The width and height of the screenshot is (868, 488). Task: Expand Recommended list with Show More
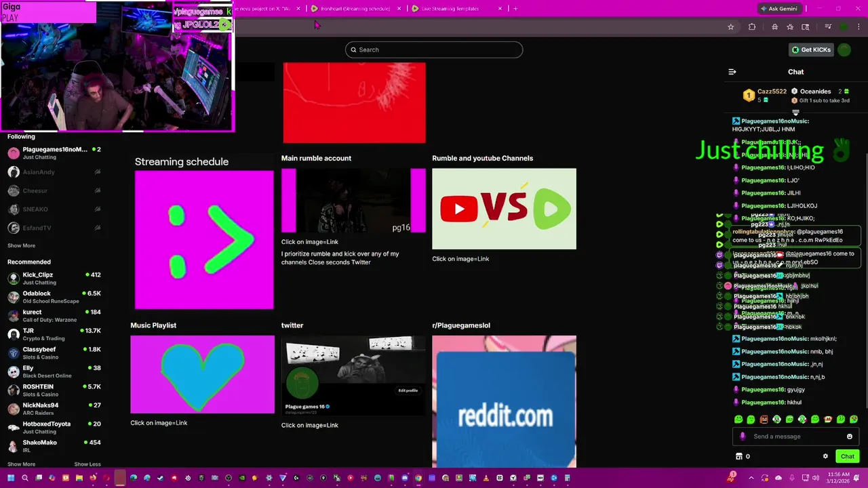point(21,464)
